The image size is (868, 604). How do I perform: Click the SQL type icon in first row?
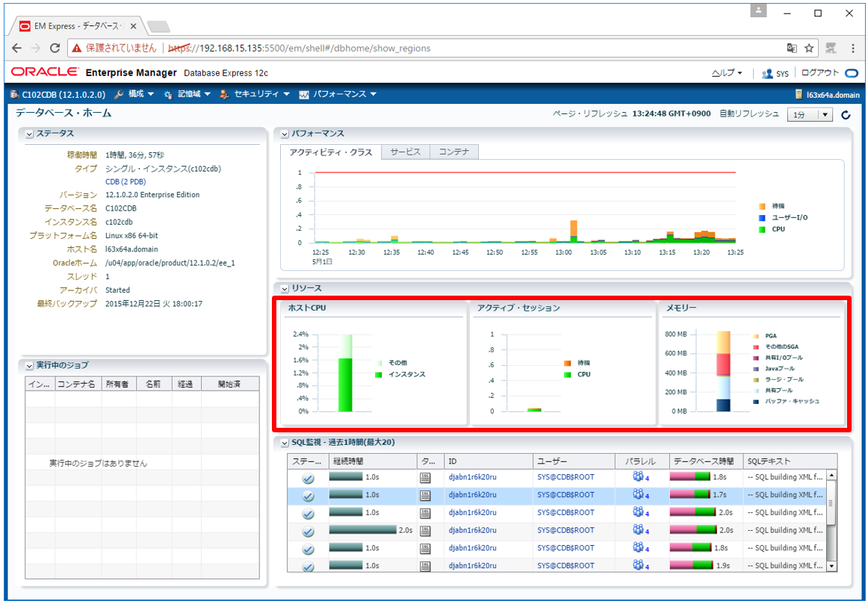[x=425, y=478]
